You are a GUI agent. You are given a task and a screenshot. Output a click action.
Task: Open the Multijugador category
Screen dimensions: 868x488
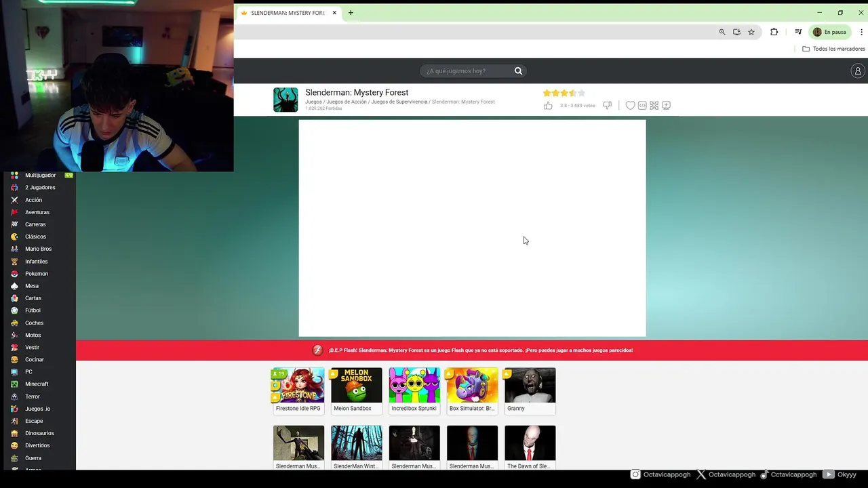[x=41, y=175]
